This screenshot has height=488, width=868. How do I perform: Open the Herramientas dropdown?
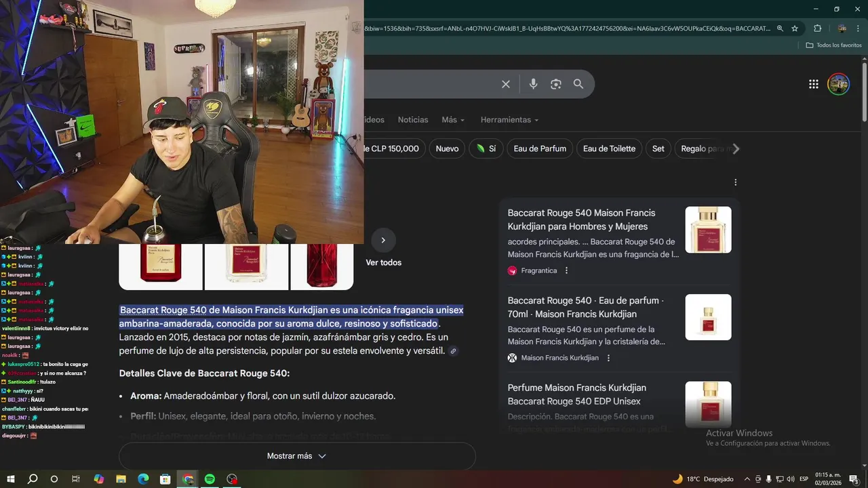pyautogui.click(x=509, y=119)
